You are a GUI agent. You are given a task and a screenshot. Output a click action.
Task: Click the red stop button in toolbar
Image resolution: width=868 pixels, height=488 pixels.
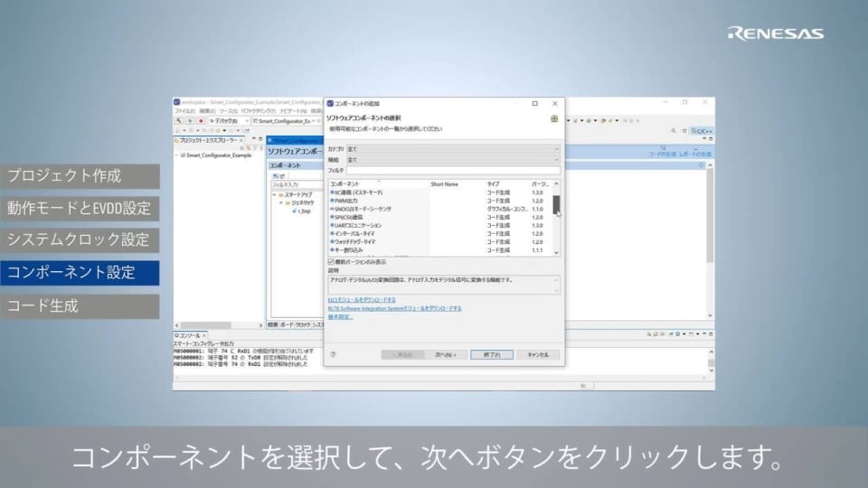pos(200,120)
